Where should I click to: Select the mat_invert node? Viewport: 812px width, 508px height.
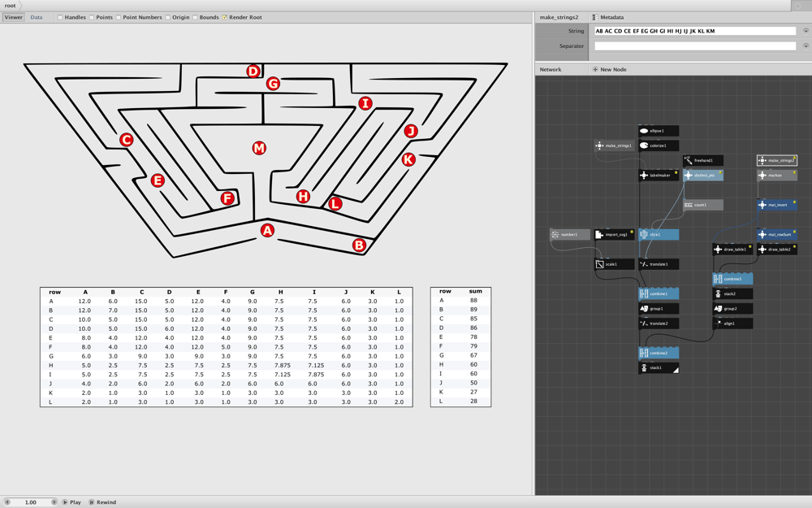coord(777,205)
